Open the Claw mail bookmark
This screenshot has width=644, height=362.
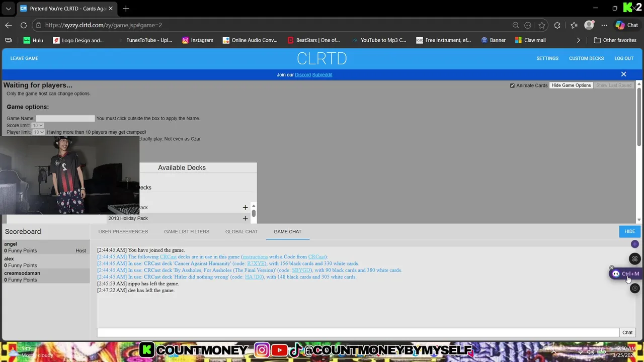(x=530, y=40)
